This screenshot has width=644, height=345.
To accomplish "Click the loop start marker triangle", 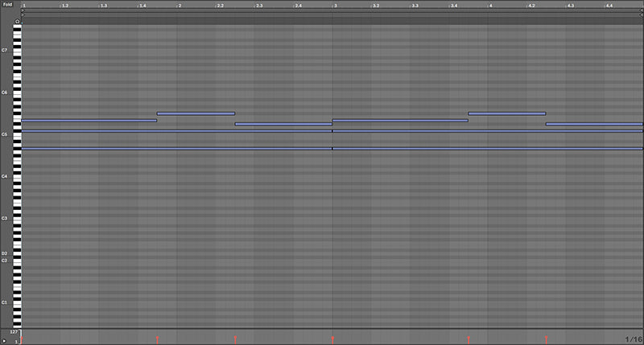I will point(24,12).
